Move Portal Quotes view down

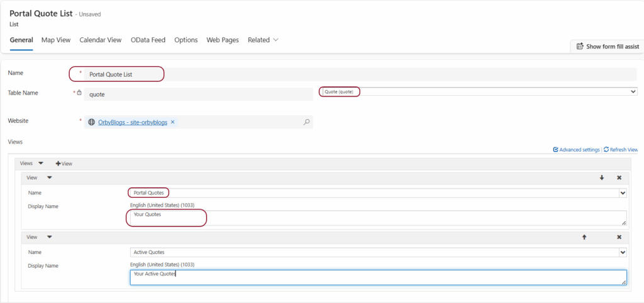[x=602, y=178]
